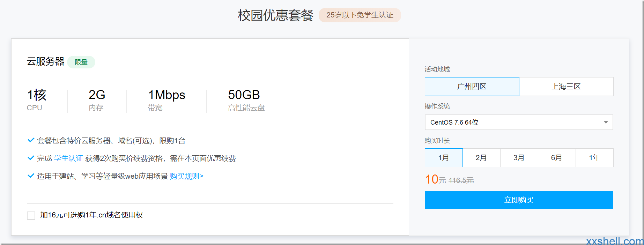Click the 操作系统 label
Image resolution: width=644 pixels, height=245 pixels.
(437, 106)
